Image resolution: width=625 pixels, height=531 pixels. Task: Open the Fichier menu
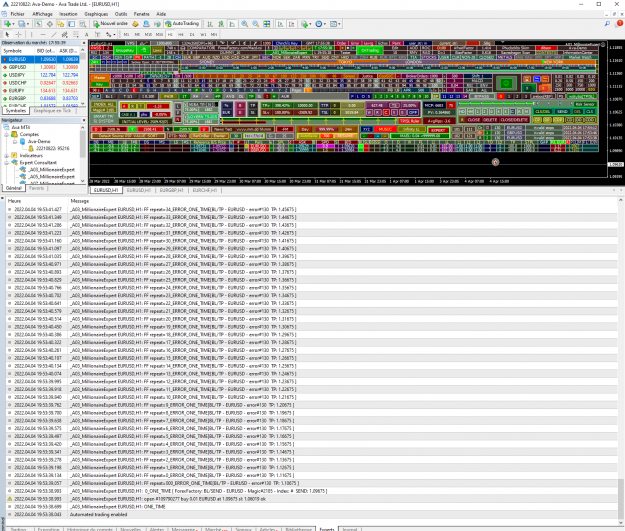pos(17,14)
